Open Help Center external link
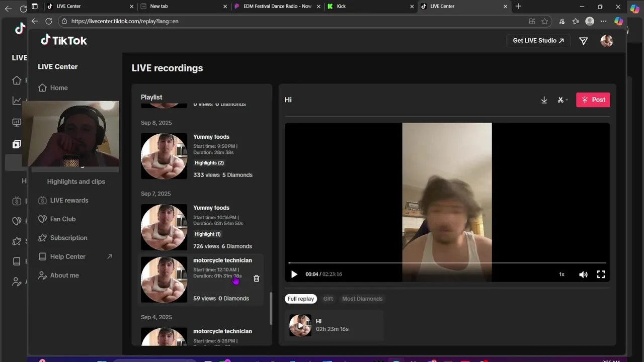 [75, 256]
